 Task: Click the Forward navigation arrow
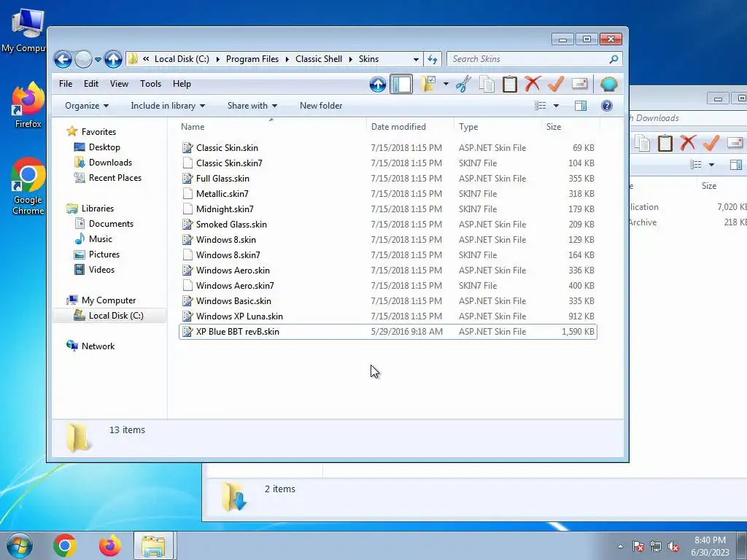tap(83, 60)
